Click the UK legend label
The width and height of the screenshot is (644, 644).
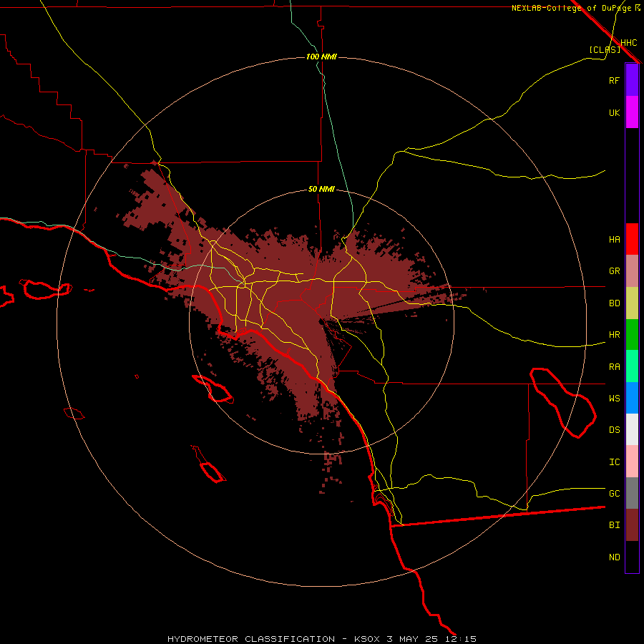click(614, 112)
